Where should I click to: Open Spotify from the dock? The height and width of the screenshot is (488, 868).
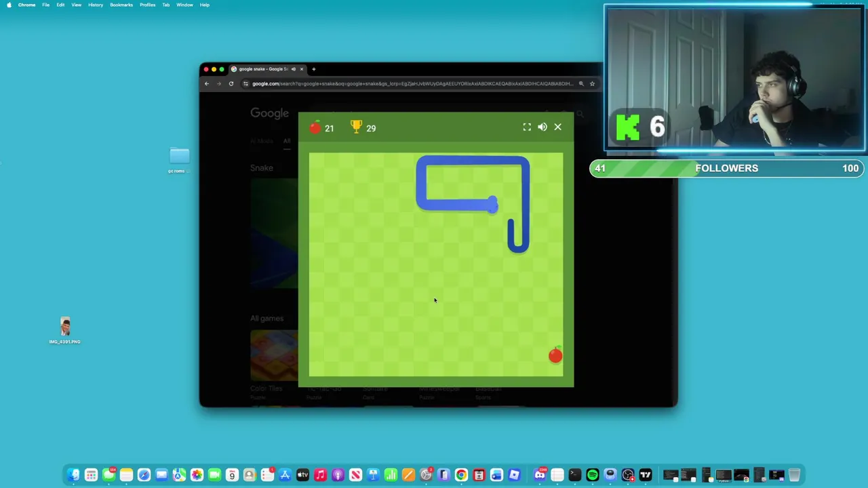(593, 474)
